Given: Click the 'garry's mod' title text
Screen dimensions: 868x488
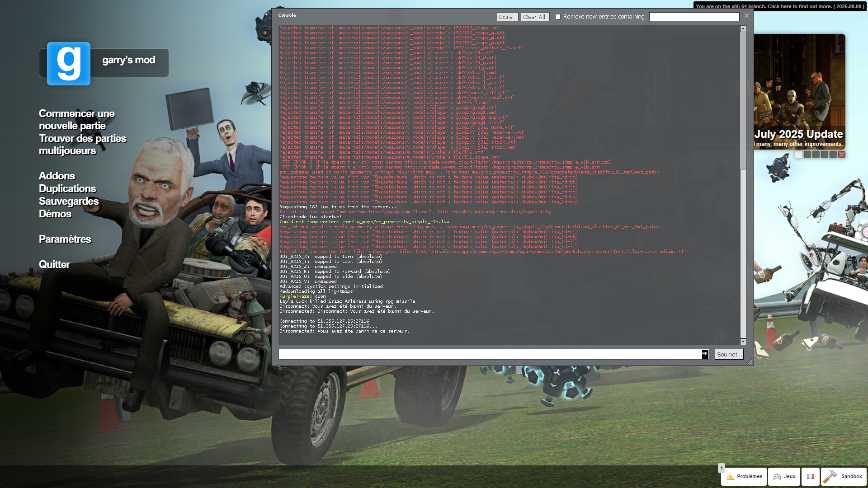Looking at the screenshot, I should click(x=128, y=60).
